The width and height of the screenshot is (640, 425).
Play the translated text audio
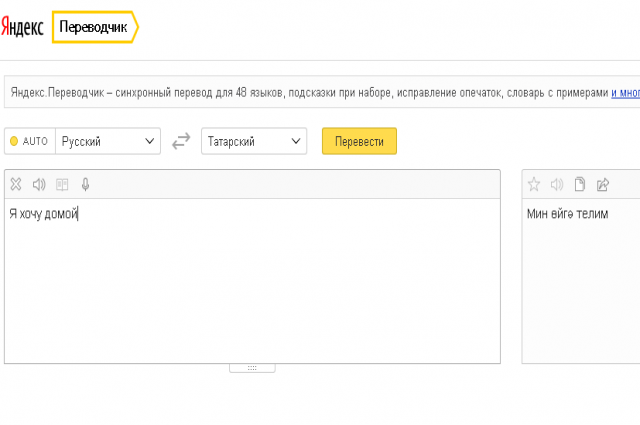point(557,185)
